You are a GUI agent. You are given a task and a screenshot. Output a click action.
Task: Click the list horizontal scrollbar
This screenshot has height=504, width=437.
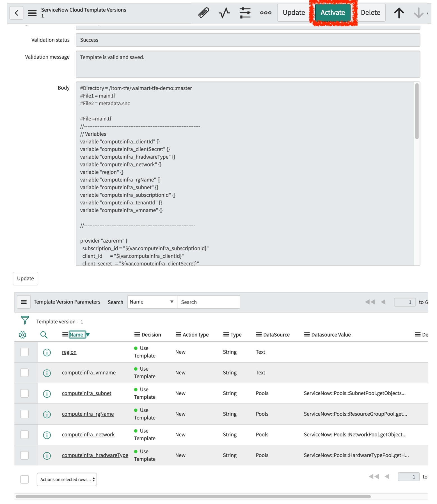click(193, 496)
